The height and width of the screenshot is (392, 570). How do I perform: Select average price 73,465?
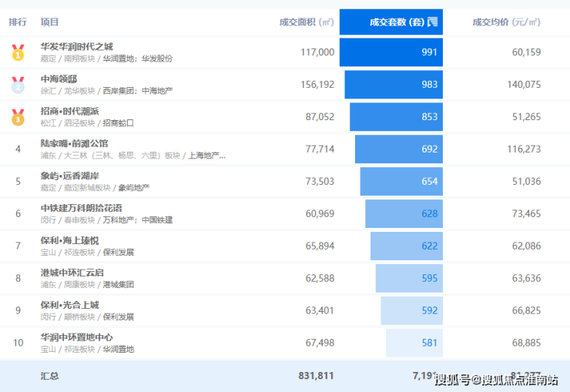coord(526,214)
